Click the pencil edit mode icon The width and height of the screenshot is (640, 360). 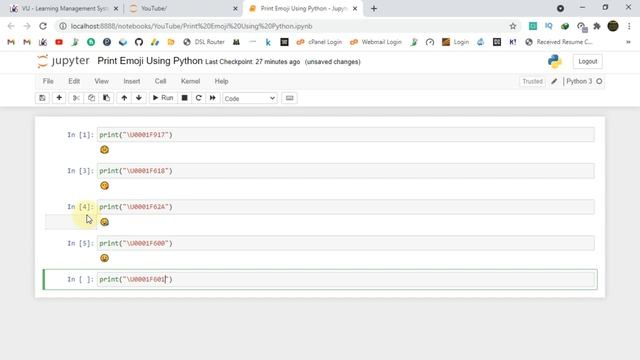pyautogui.click(x=554, y=81)
